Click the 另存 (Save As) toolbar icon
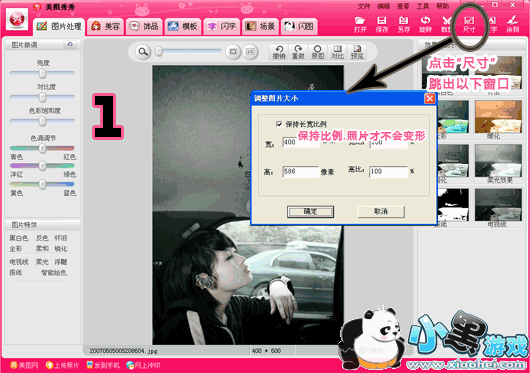This screenshot has height=373, width=530. point(403,25)
